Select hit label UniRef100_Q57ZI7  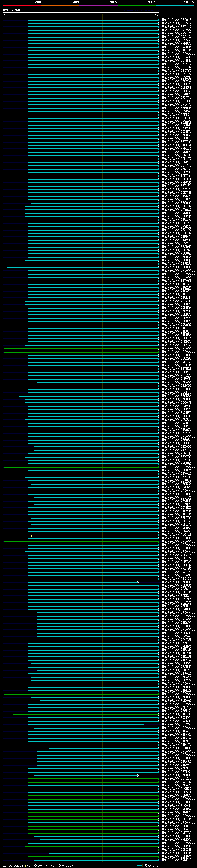[176, 778]
